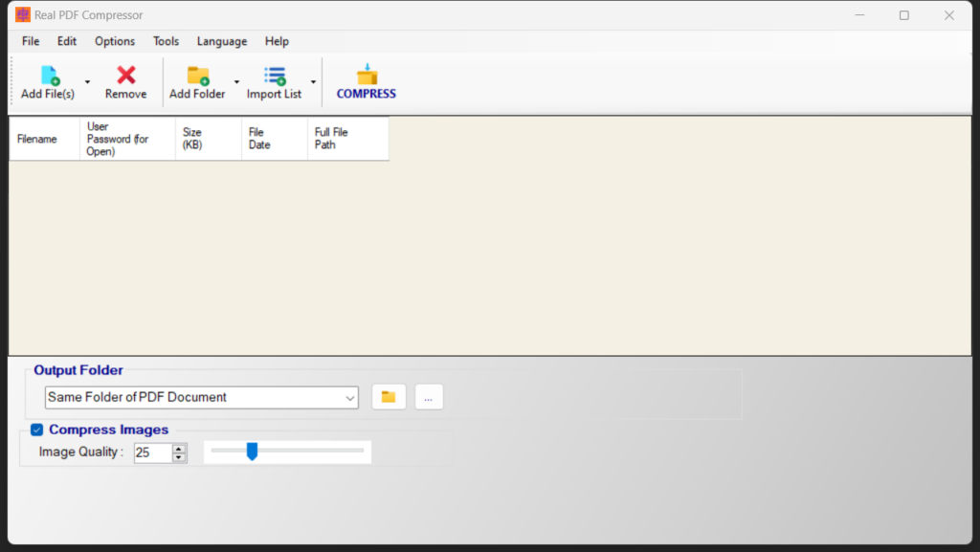This screenshot has height=552, width=980.
Task: Open the Import List tool
Action: pyautogui.click(x=275, y=75)
